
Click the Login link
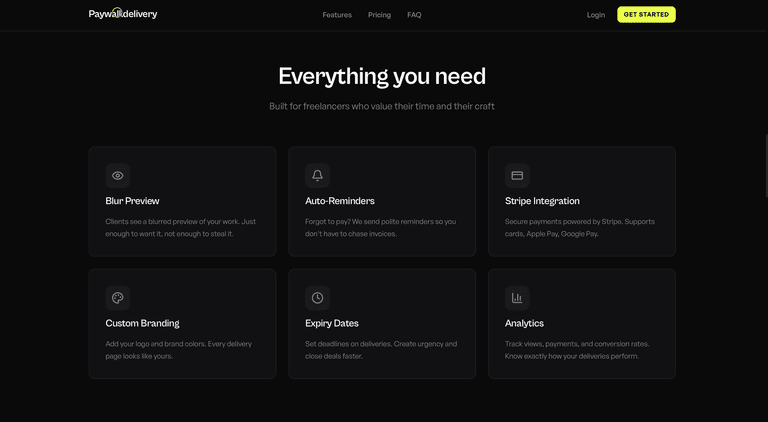596,15
